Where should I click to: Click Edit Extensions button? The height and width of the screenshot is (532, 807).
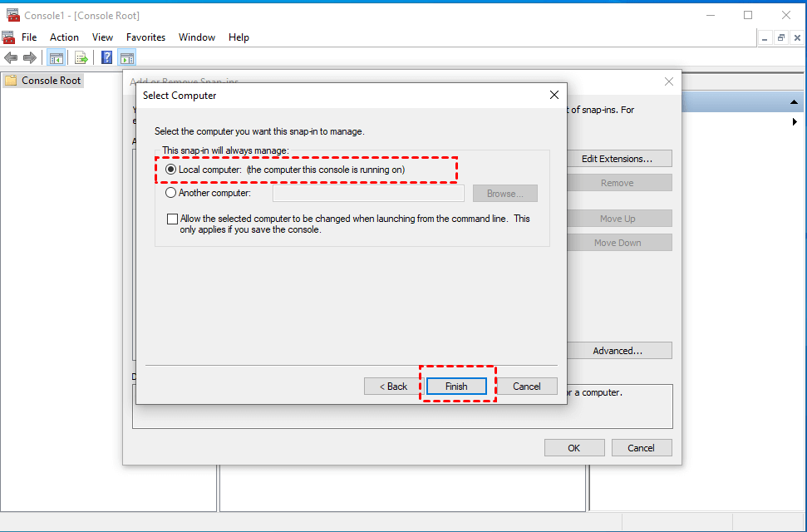[x=619, y=159]
